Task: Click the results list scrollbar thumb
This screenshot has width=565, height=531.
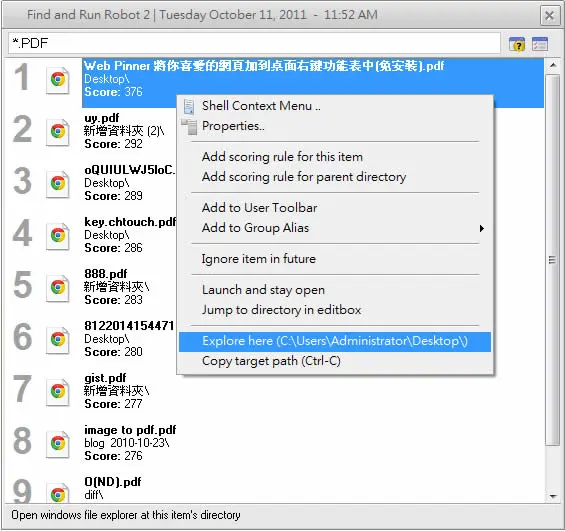Action: (552, 260)
